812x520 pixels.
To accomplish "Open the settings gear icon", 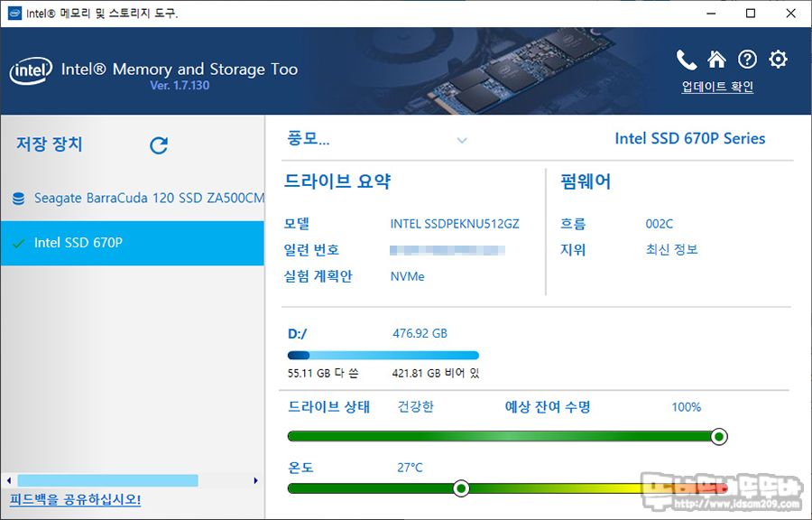I will coord(778,60).
